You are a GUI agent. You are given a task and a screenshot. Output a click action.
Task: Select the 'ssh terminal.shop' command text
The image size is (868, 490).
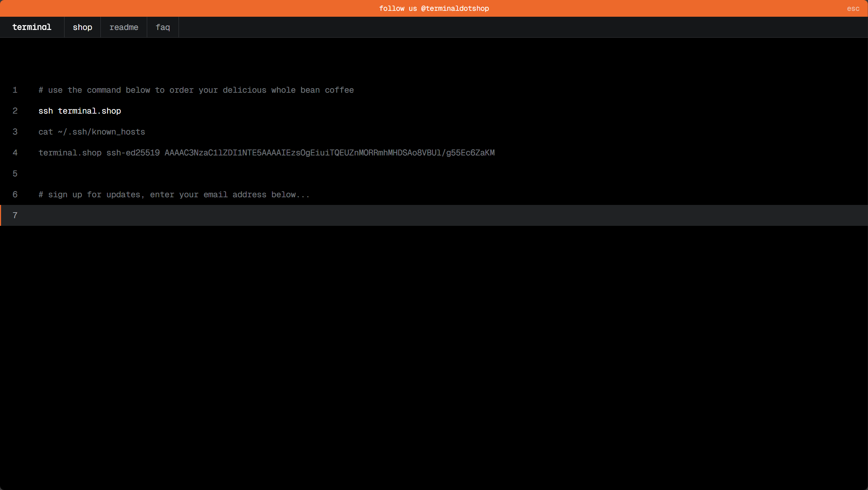pos(80,111)
